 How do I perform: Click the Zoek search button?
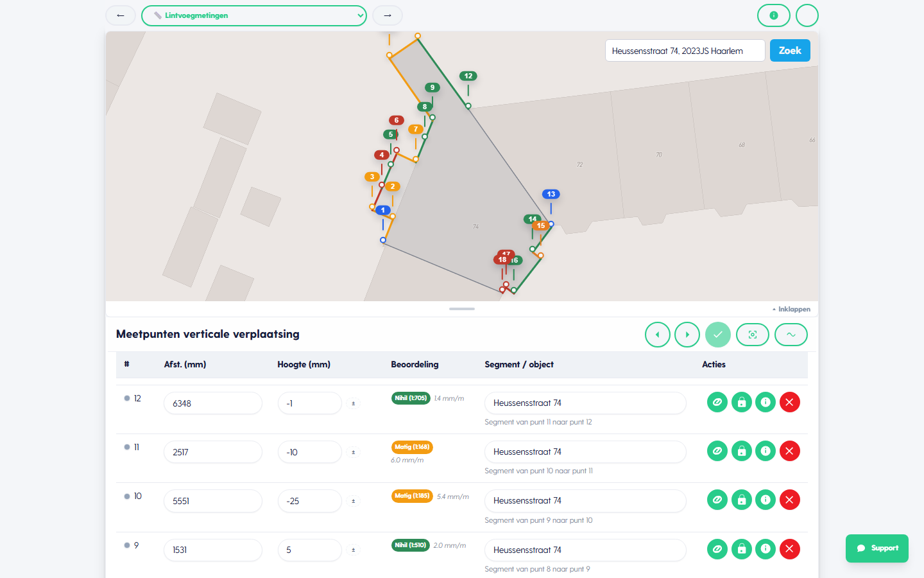(790, 51)
